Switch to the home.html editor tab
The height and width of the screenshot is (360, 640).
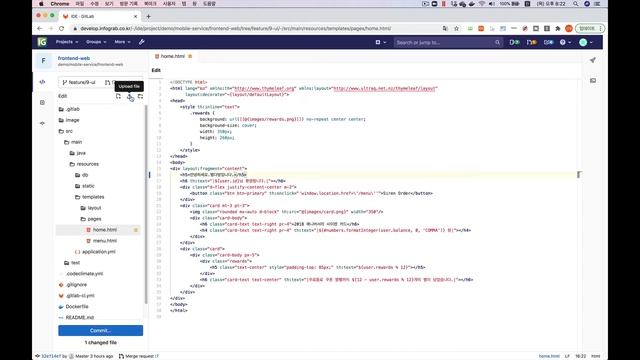tap(173, 56)
